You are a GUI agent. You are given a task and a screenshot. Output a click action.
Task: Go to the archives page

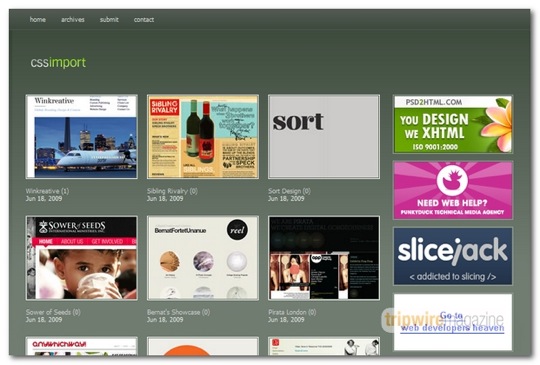[73, 20]
